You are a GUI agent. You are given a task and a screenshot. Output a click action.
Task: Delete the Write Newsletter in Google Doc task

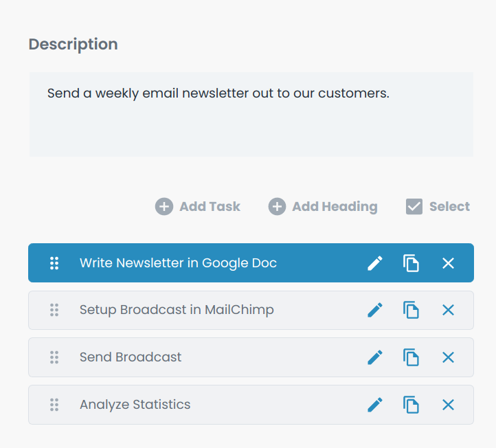(x=448, y=263)
